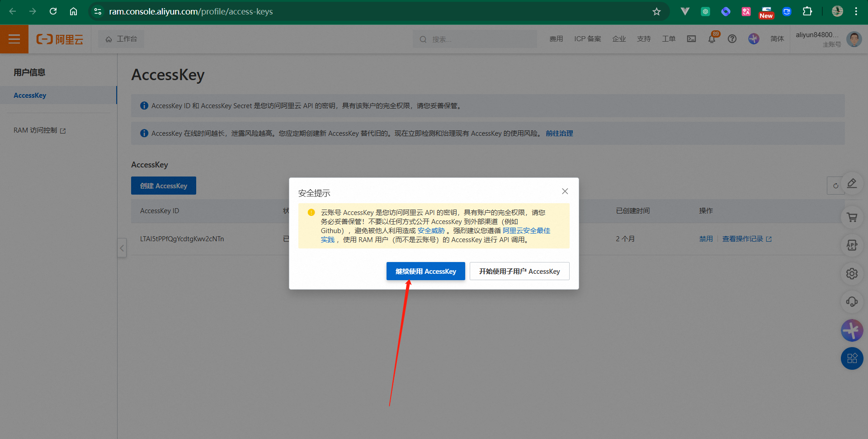Viewport: 868px width, 439px height.
Task: Click the 阿里云 logo
Action: coord(60,39)
